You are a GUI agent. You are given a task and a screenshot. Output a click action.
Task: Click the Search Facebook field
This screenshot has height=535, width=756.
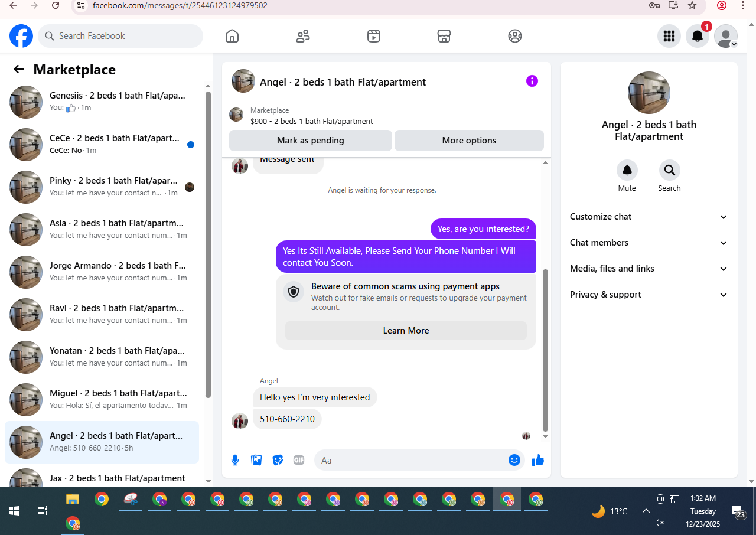120,36
